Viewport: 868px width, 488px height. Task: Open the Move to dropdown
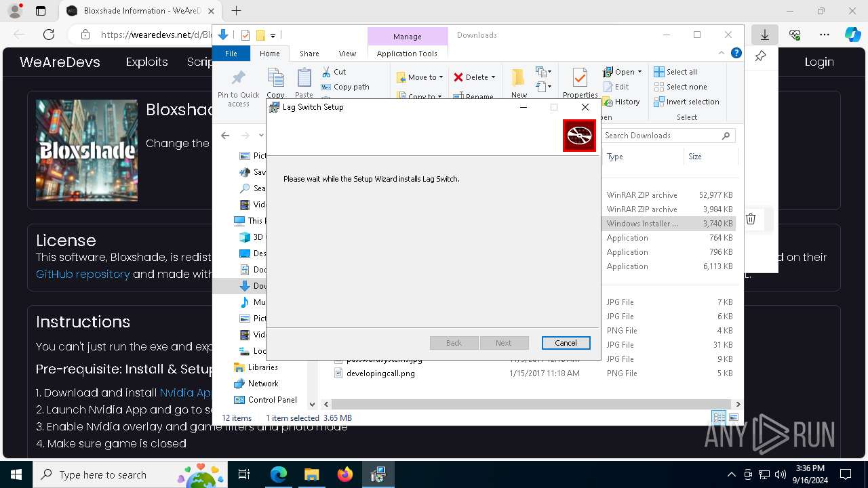point(420,77)
